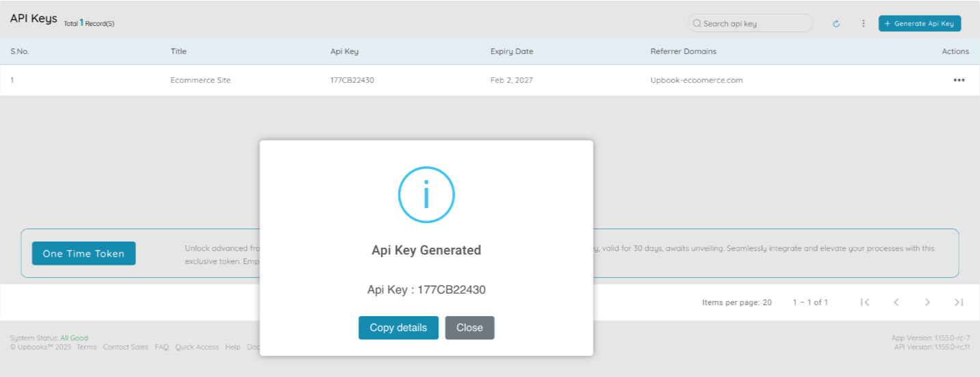Click the refresh icon beside the search box
Viewport: 980px width, 377px height.
tap(836, 24)
